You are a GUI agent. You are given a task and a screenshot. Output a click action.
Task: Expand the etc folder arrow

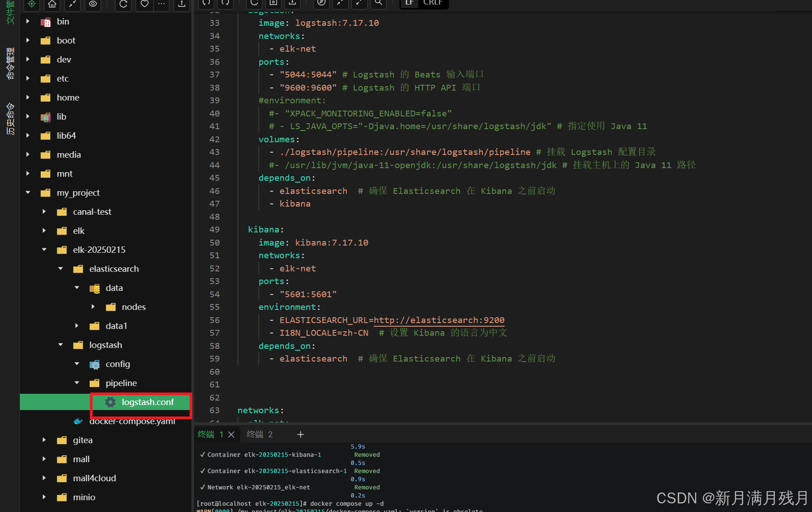(x=28, y=78)
